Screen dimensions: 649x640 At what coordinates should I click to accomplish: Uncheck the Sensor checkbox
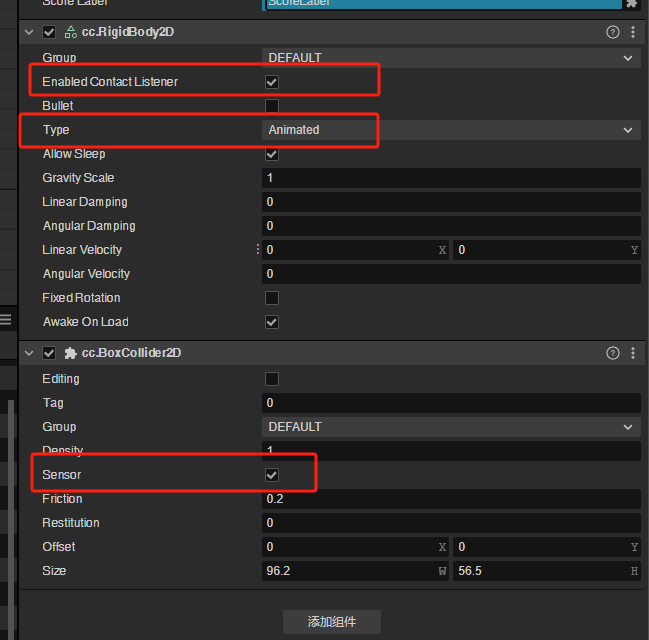pos(271,475)
